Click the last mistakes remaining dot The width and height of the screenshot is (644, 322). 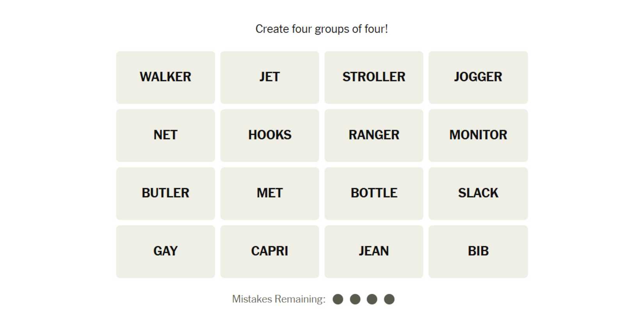pos(389,299)
